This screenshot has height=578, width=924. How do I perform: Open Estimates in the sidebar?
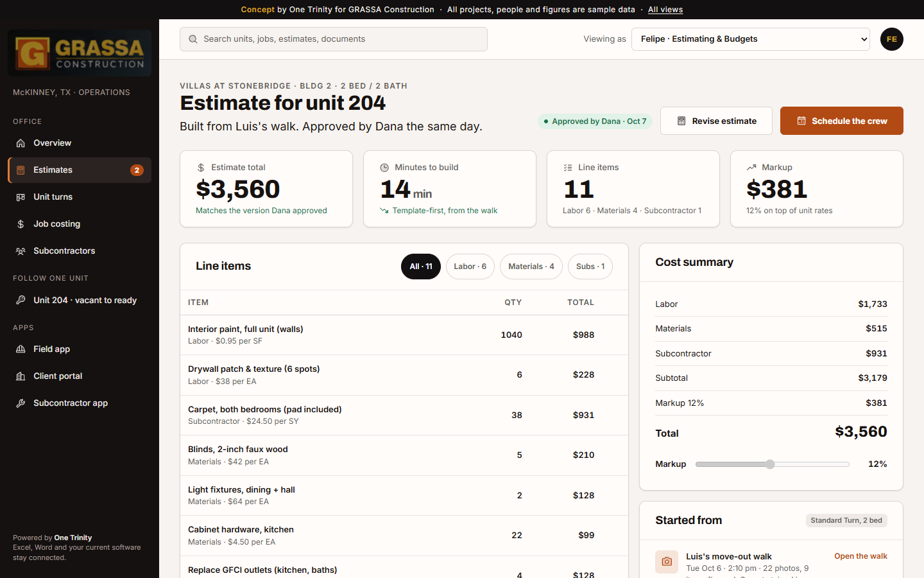click(x=80, y=170)
